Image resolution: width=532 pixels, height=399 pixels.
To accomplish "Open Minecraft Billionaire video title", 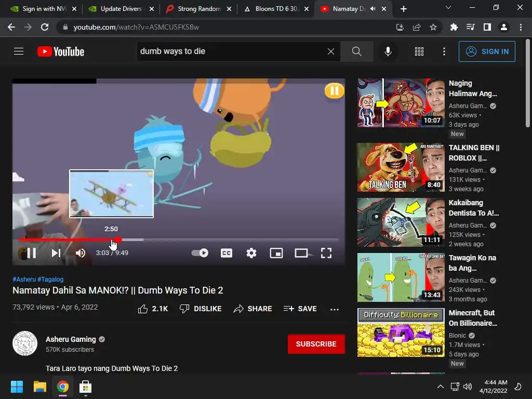I will pyautogui.click(x=473, y=318).
